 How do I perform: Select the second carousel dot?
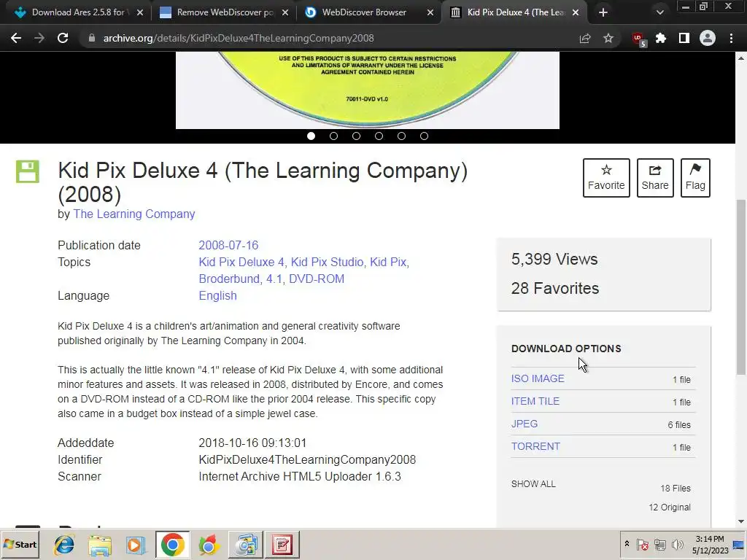(333, 136)
